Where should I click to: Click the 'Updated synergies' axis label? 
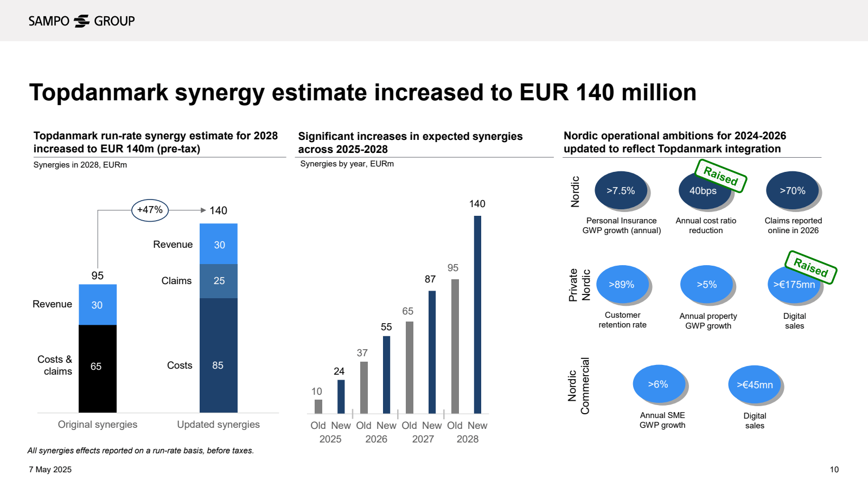(x=218, y=425)
